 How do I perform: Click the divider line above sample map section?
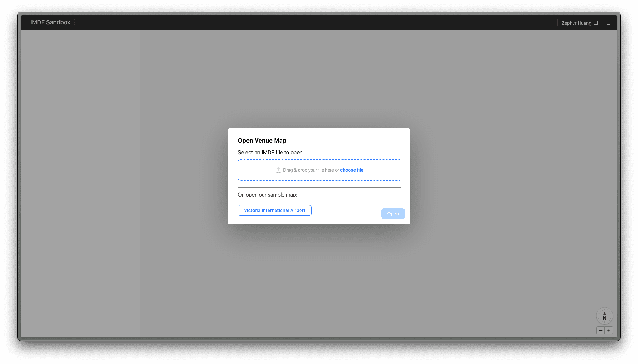point(319,187)
